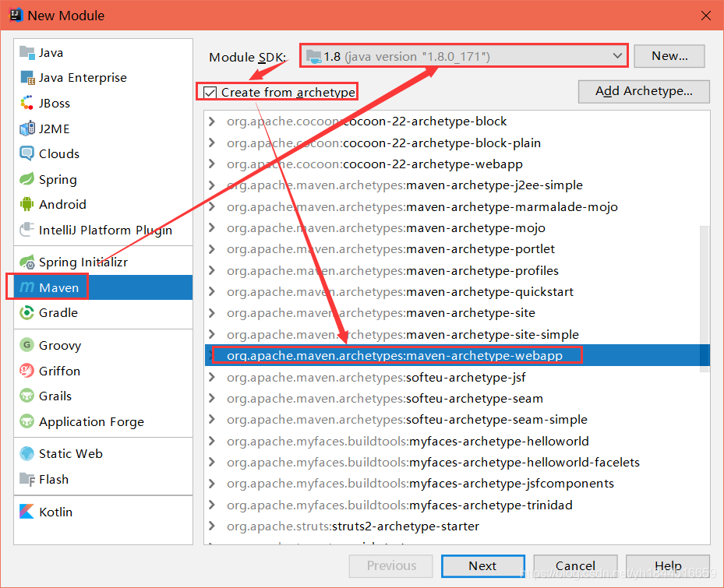
Task: Choose the Spring module type
Action: 103,179
